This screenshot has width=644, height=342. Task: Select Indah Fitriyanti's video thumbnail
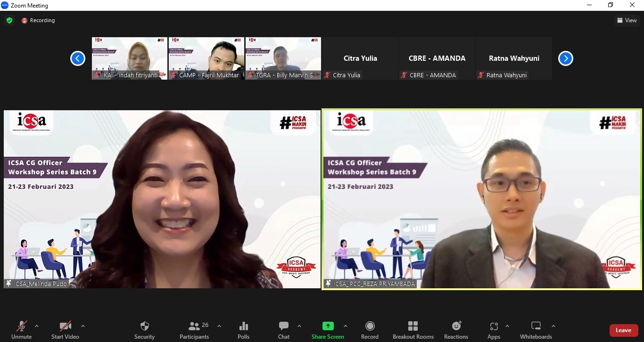point(130,58)
